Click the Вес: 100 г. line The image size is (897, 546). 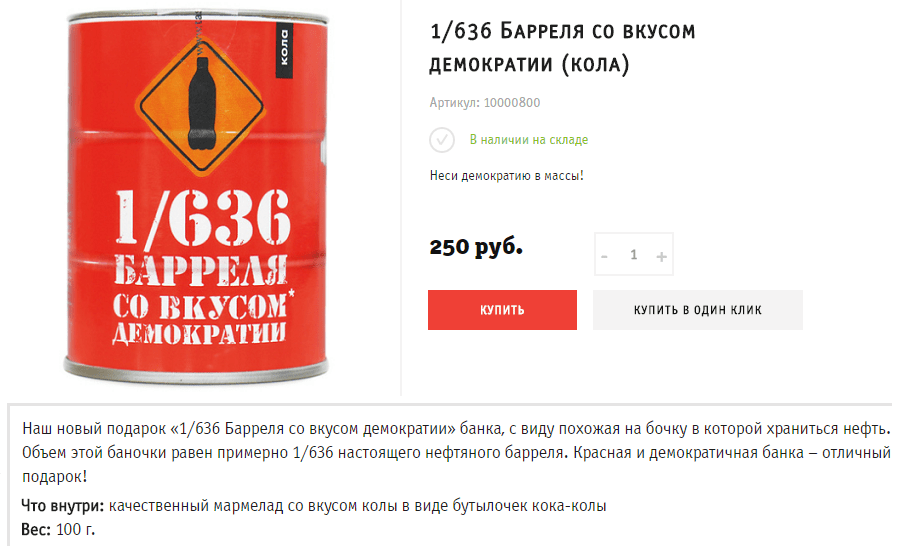click(x=58, y=529)
